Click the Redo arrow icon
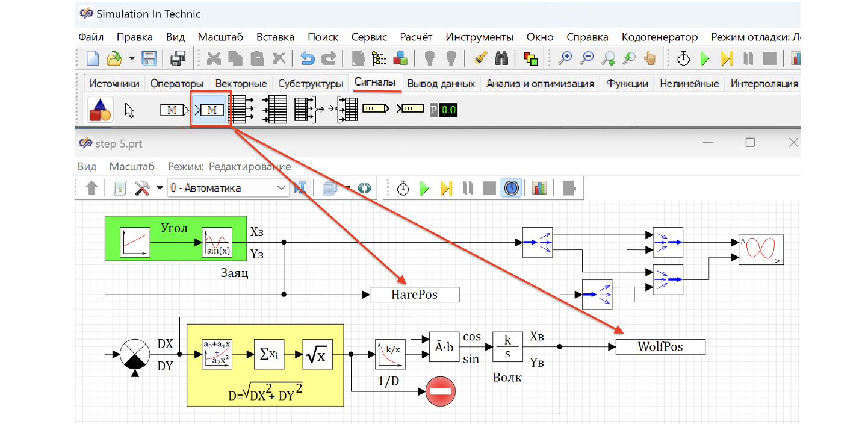This screenshot has height=424, width=868. [x=329, y=58]
